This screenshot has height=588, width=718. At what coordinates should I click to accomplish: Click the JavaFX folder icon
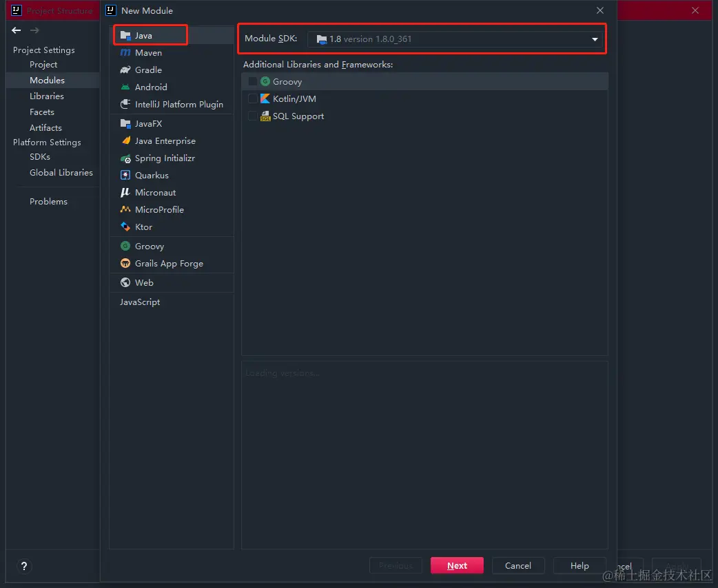(x=125, y=123)
